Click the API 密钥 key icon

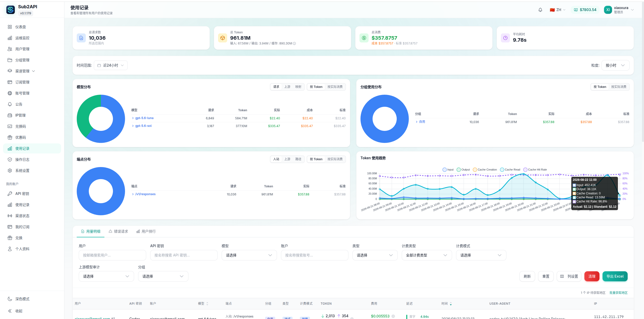click(10, 194)
